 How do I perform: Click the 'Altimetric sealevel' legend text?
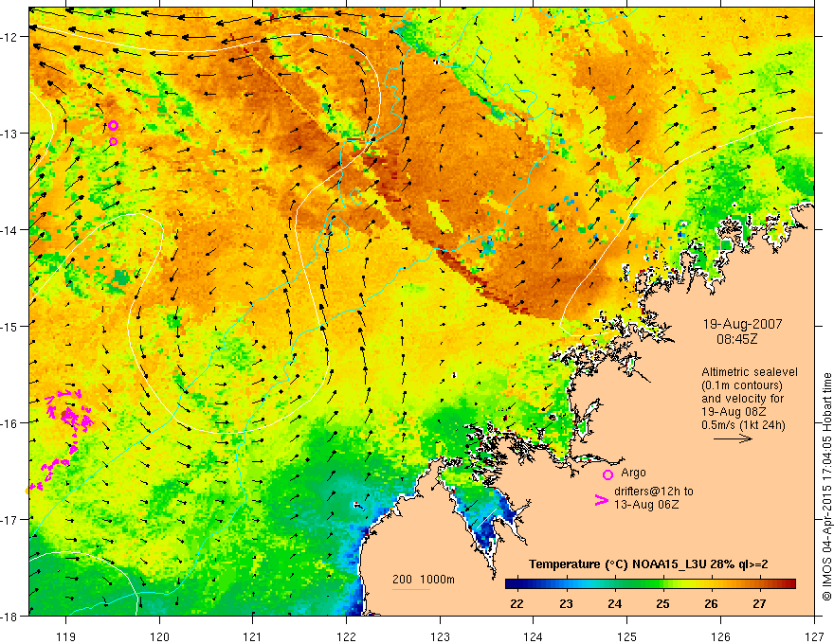750,372
